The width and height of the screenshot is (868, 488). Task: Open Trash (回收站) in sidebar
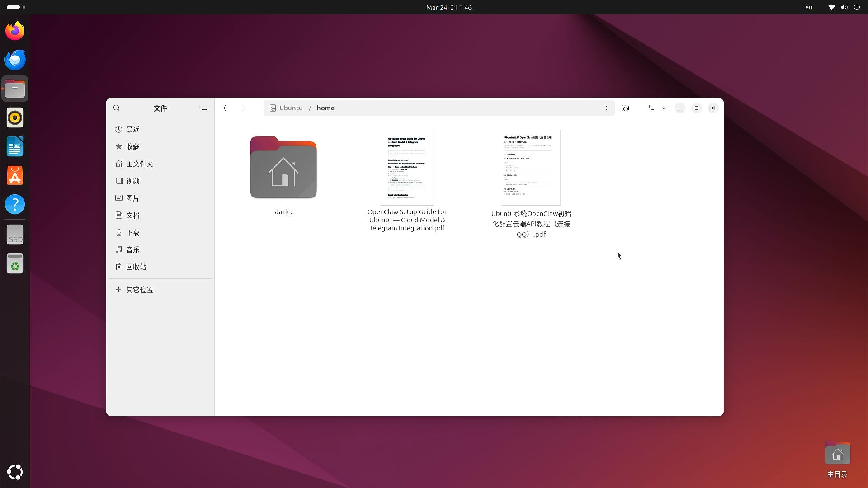[136, 267]
